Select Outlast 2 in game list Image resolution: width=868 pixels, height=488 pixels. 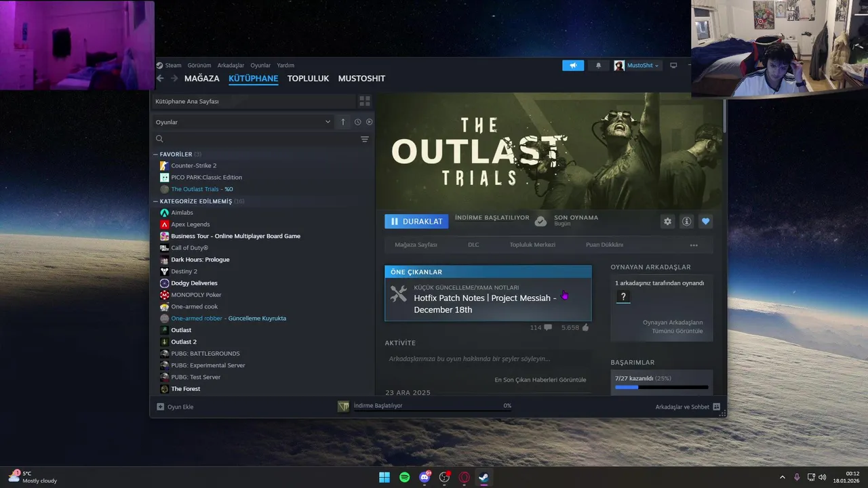click(184, 342)
